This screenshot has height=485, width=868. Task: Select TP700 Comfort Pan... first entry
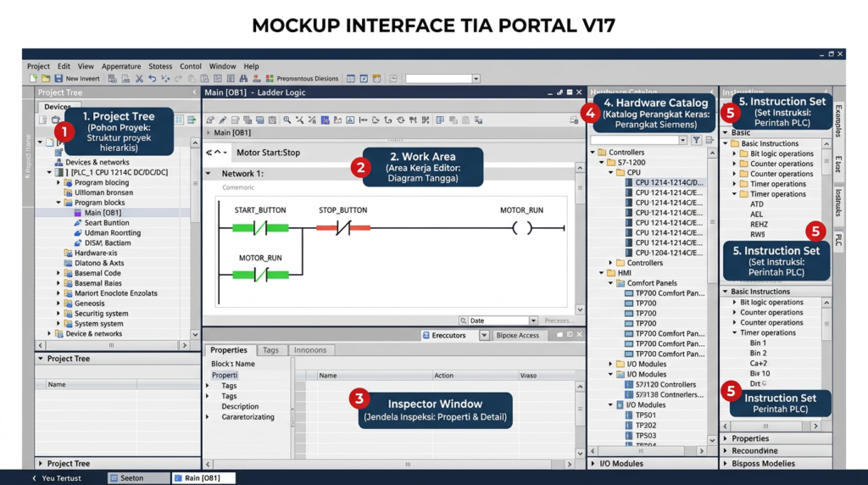670,293
